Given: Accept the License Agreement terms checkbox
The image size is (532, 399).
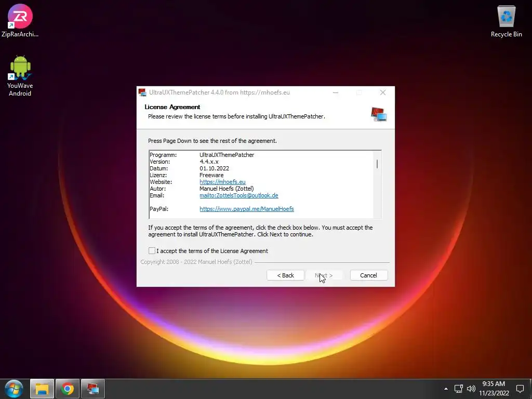Looking at the screenshot, I should pos(152,251).
